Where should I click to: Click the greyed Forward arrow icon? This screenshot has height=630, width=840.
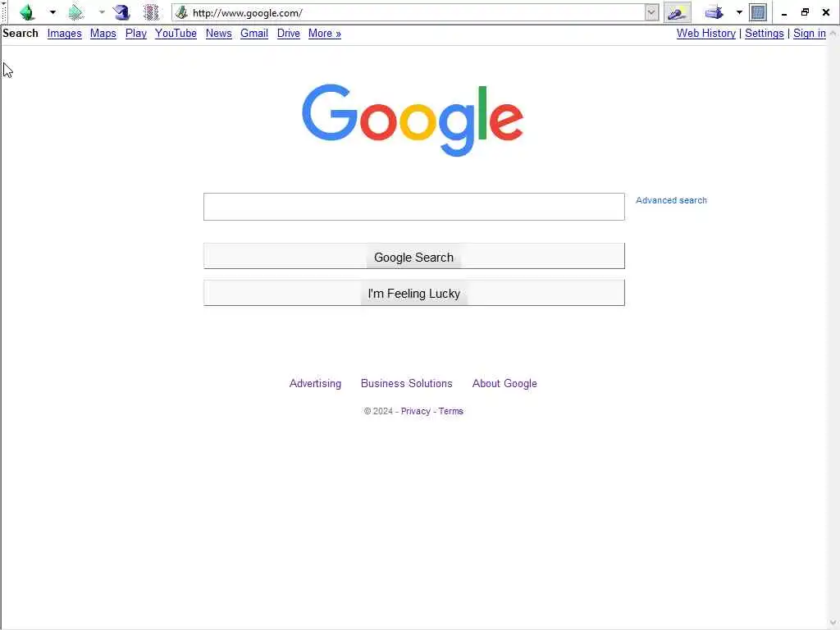(x=76, y=11)
